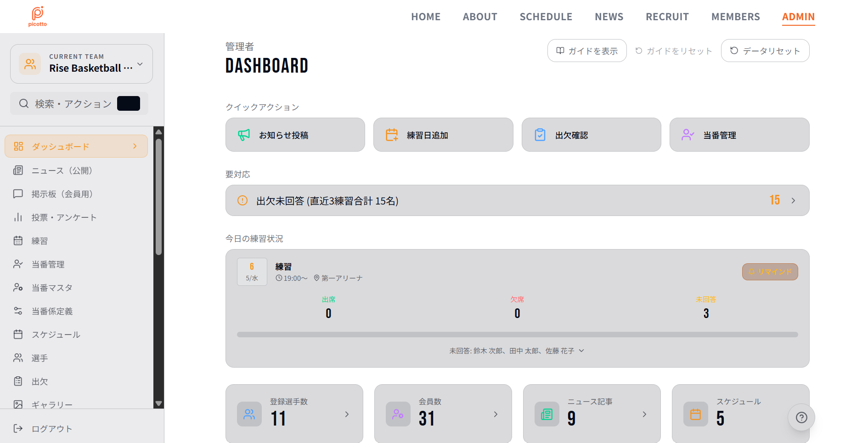Click the megaphone icon for お知らせ投稿

coord(244,135)
